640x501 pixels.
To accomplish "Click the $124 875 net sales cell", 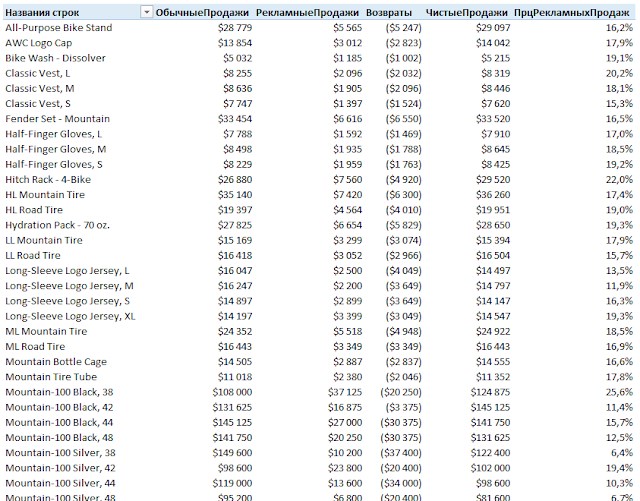I will coord(490,392).
